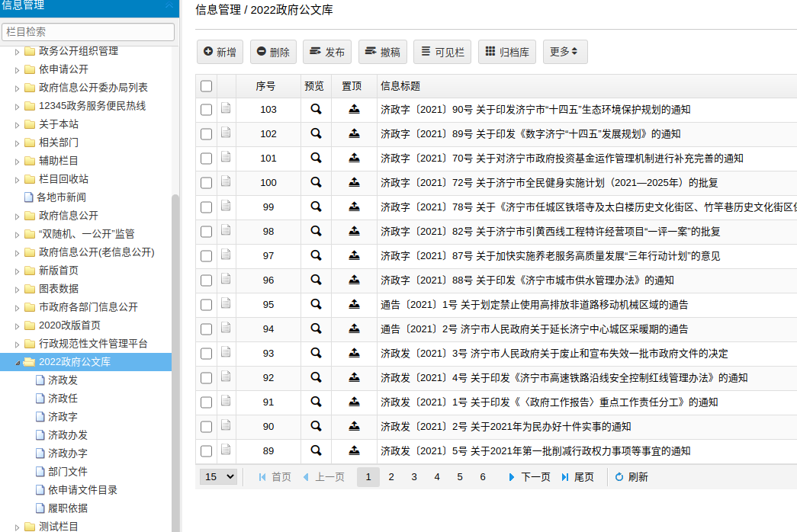Select checkbox for row 91

[207, 402]
